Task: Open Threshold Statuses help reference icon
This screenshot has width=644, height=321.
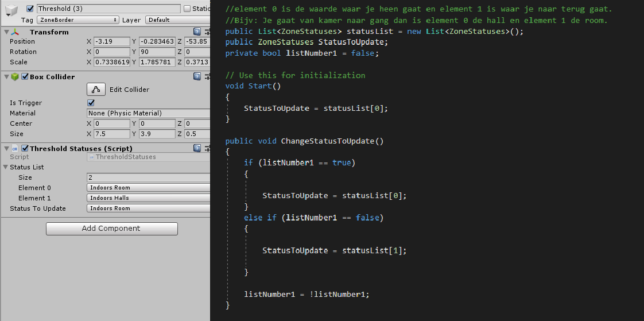Action: 197,148
